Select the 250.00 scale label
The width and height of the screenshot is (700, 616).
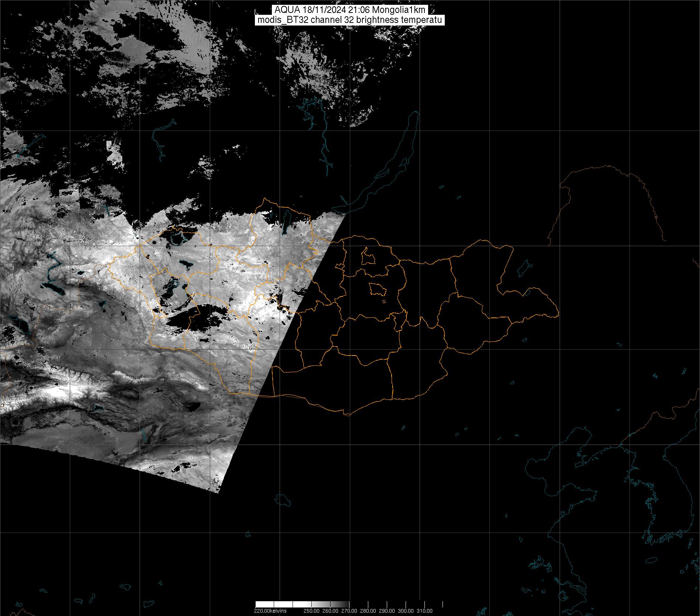tap(311, 611)
